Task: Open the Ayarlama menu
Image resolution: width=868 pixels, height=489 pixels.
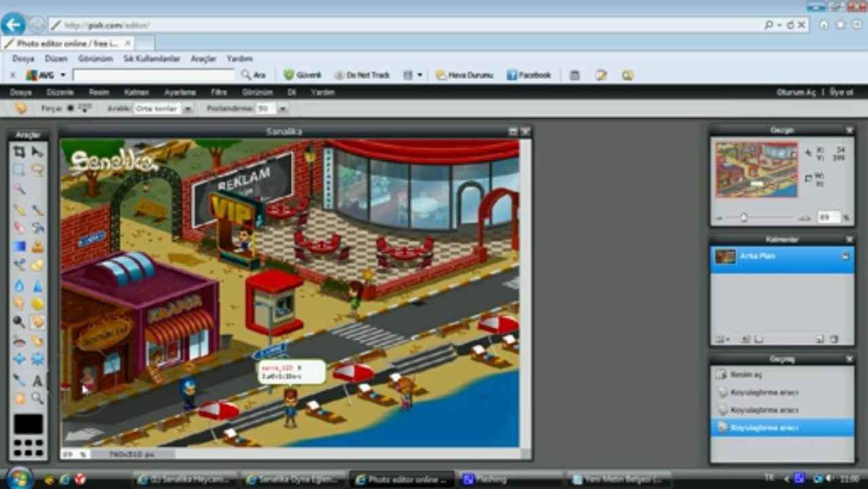Action: (180, 92)
